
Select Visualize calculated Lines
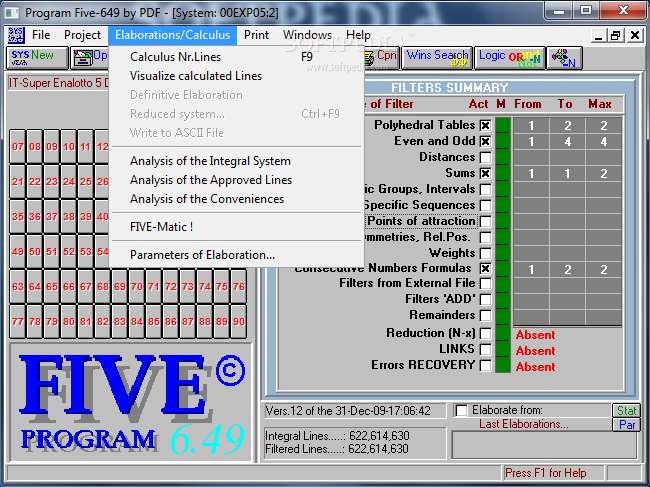(x=236, y=76)
